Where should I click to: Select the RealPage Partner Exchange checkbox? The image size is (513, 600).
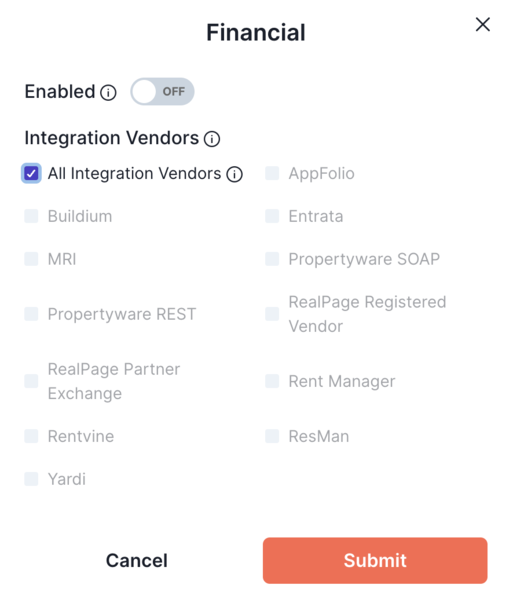tap(31, 381)
